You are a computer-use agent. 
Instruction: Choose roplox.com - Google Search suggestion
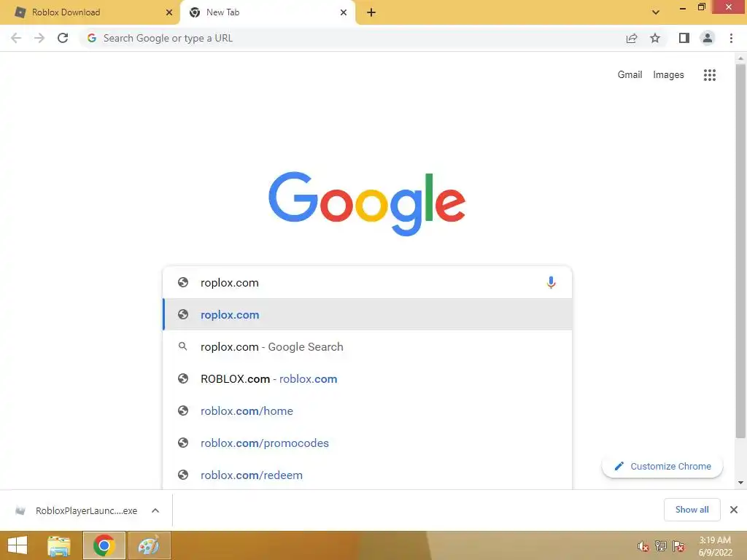point(368,346)
